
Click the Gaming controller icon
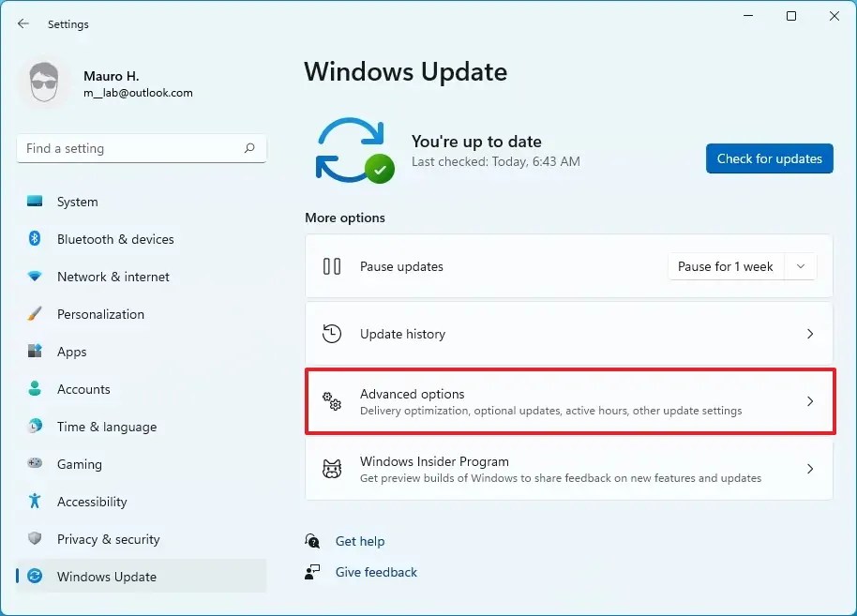point(35,463)
